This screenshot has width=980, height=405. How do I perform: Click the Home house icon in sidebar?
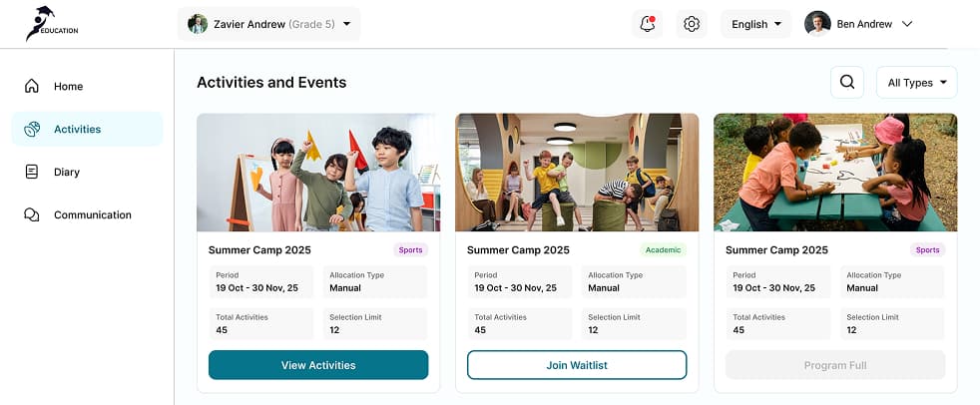[x=32, y=86]
